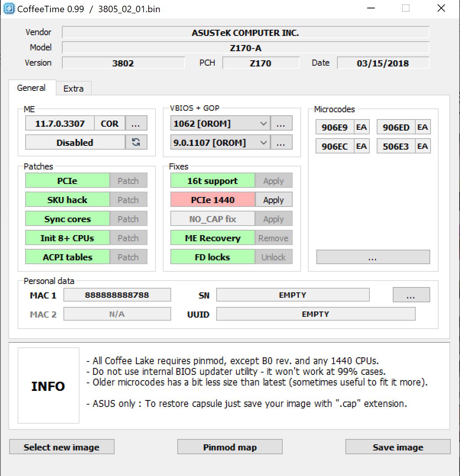This screenshot has width=460, height=476.
Task: Click Patch next to Sync cores
Action: (x=128, y=219)
